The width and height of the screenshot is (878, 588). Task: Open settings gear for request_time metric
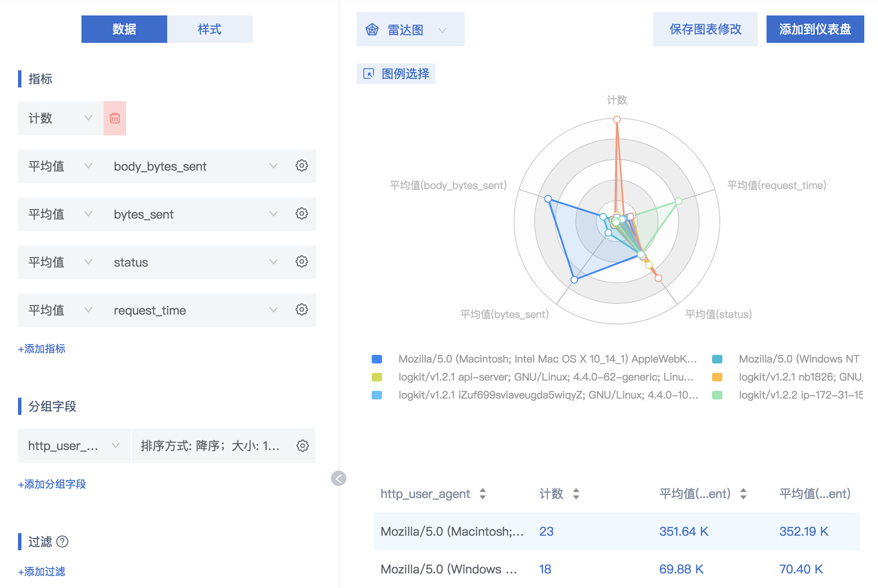coord(302,310)
